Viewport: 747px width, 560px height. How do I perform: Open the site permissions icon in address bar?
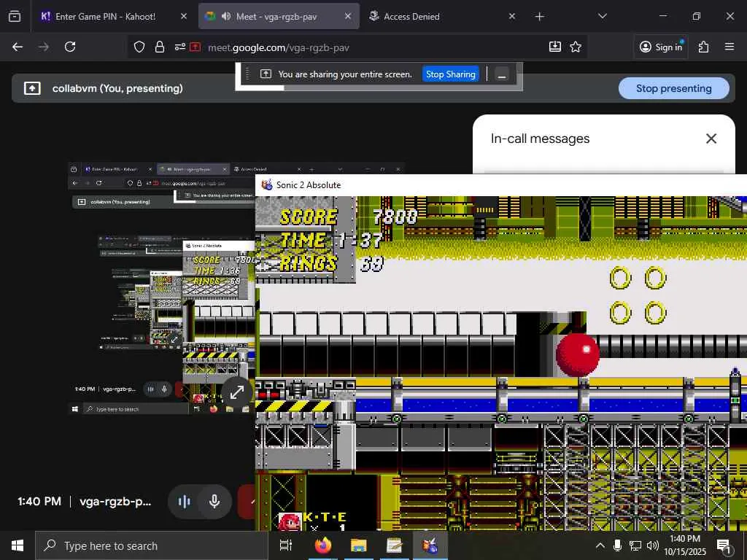click(179, 47)
